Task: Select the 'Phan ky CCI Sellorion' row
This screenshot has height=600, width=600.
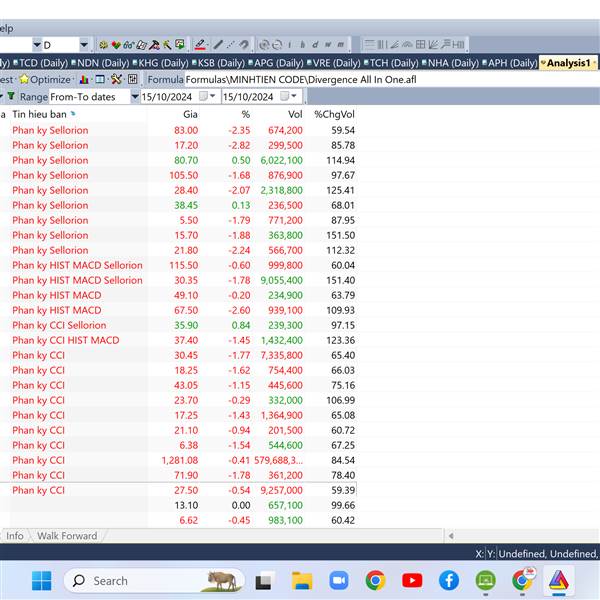Action: (178, 325)
